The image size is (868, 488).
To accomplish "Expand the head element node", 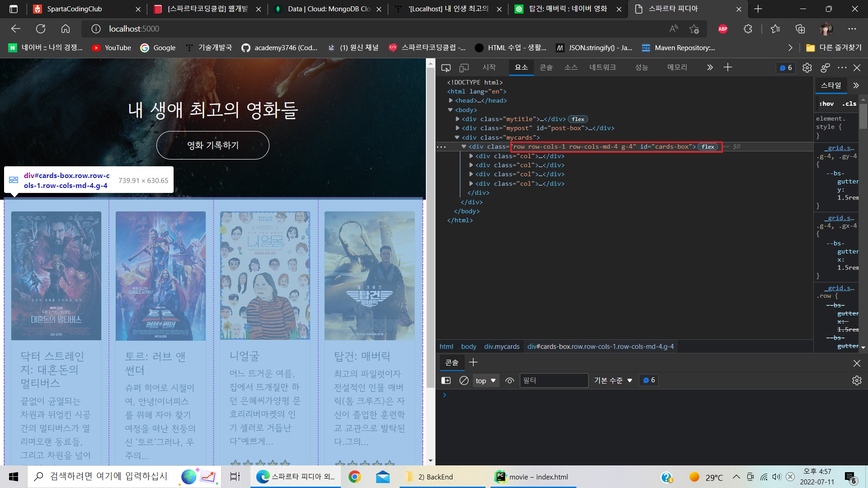I will pyautogui.click(x=451, y=101).
